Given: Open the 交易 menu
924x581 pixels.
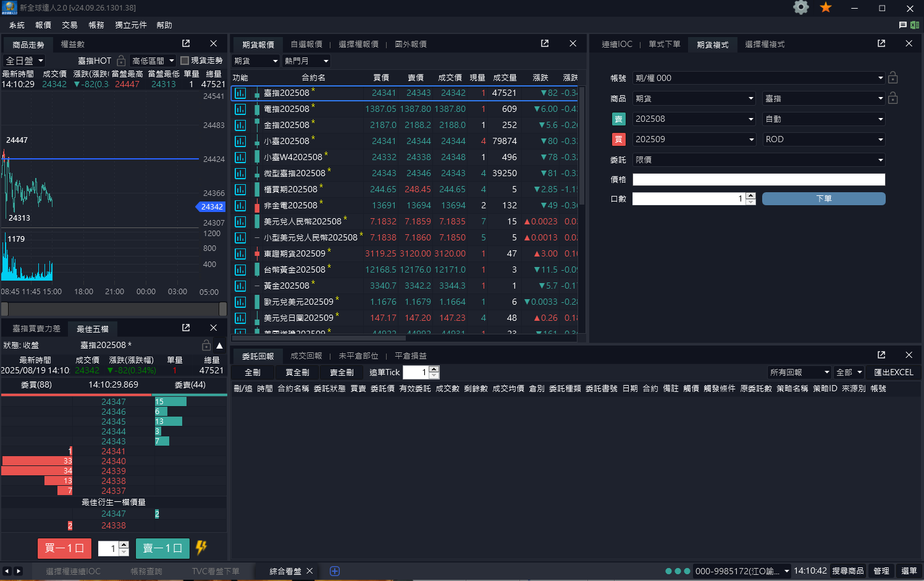Looking at the screenshot, I should (69, 25).
